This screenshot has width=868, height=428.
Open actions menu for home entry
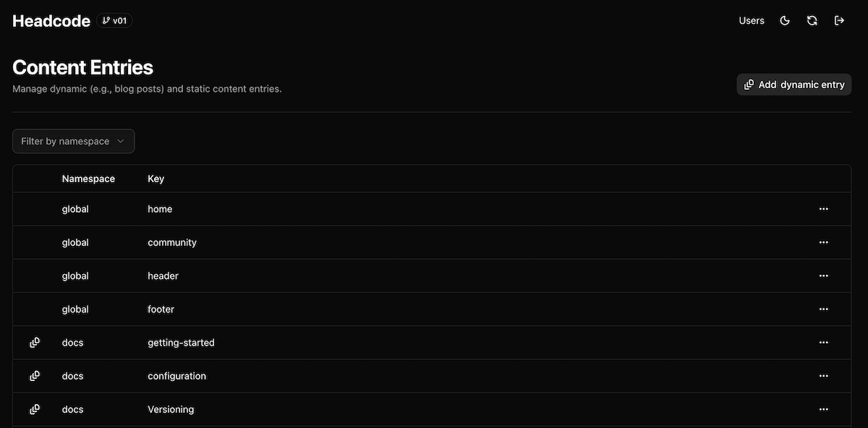coord(823,209)
